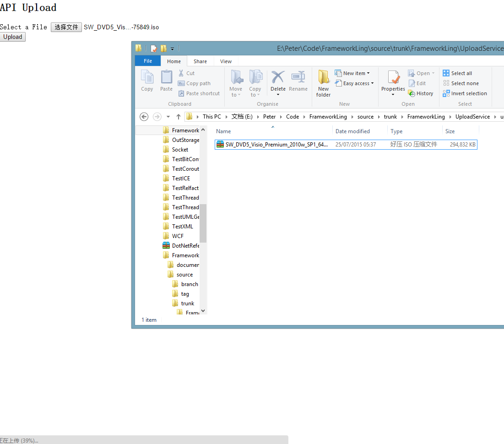The width and height of the screenshot is (504, 444).
Task: Click Select all in the ribbon
Action: coord(457,73)
